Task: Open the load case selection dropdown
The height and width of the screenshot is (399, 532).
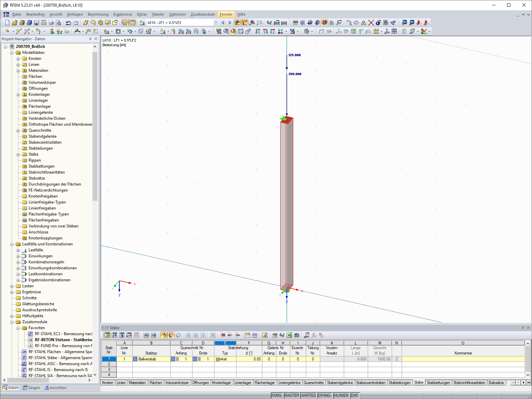Action: pyautogui.click(x=215, y=23)
